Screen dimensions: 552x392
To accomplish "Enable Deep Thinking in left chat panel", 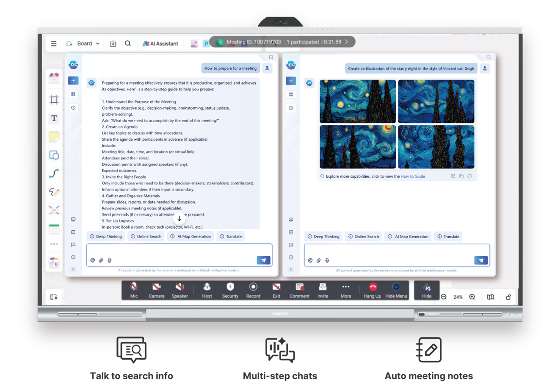I will tap(106, 236).
